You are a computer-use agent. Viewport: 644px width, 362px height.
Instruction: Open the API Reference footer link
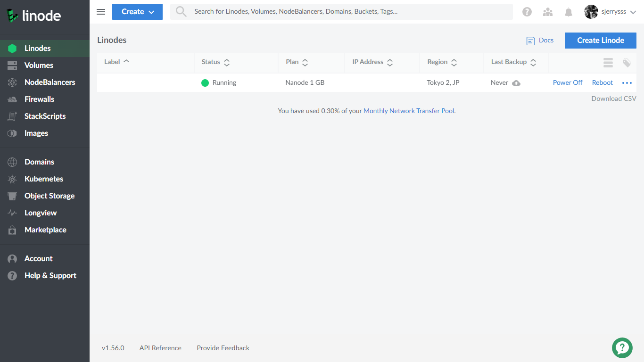[x=160, y=348]
